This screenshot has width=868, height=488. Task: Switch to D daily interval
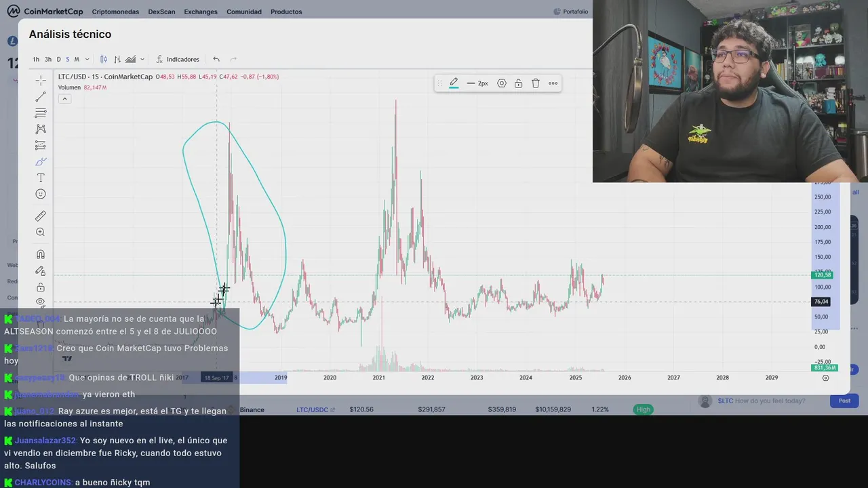coord(58,59)
